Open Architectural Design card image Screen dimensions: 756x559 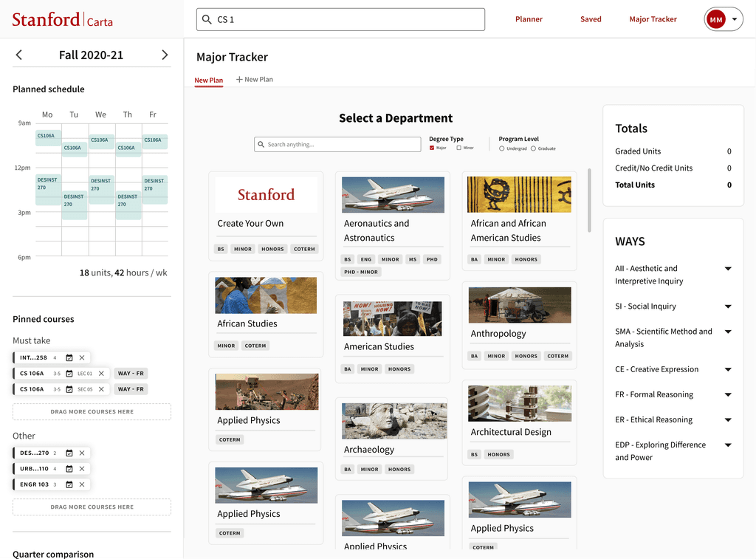[520, 404]
